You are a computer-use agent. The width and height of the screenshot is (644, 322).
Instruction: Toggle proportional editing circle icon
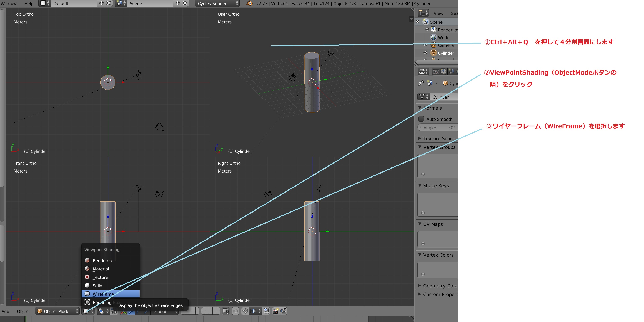point(235,311)
